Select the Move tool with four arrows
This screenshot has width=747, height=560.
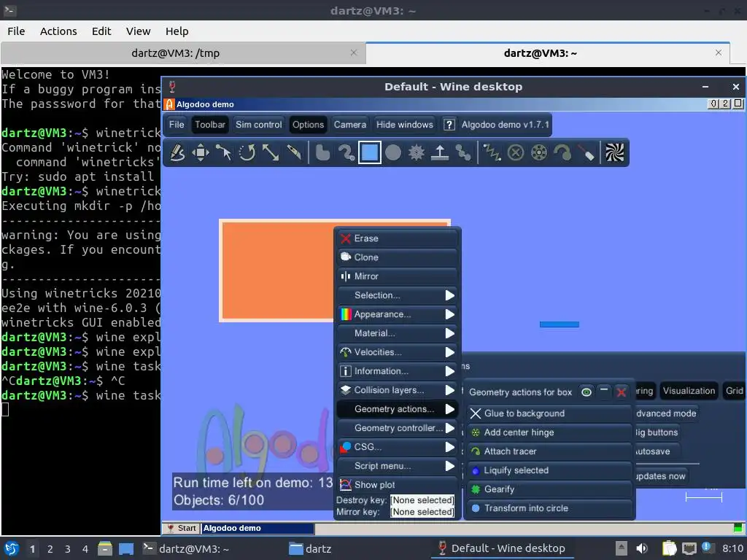(201, 153)
